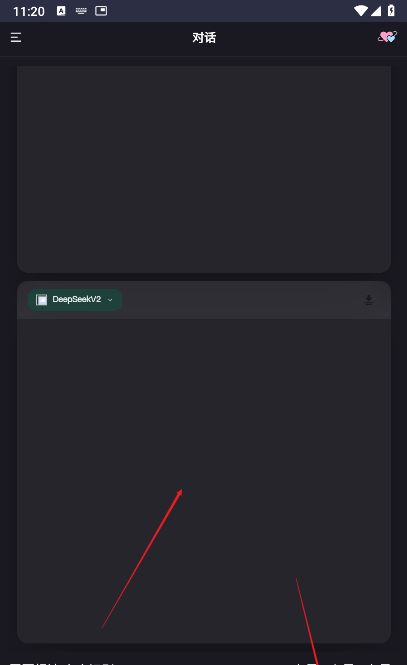407x665 pixels.
Task: Tap the keyboard notification icon
Action: (x=81, y=11)
